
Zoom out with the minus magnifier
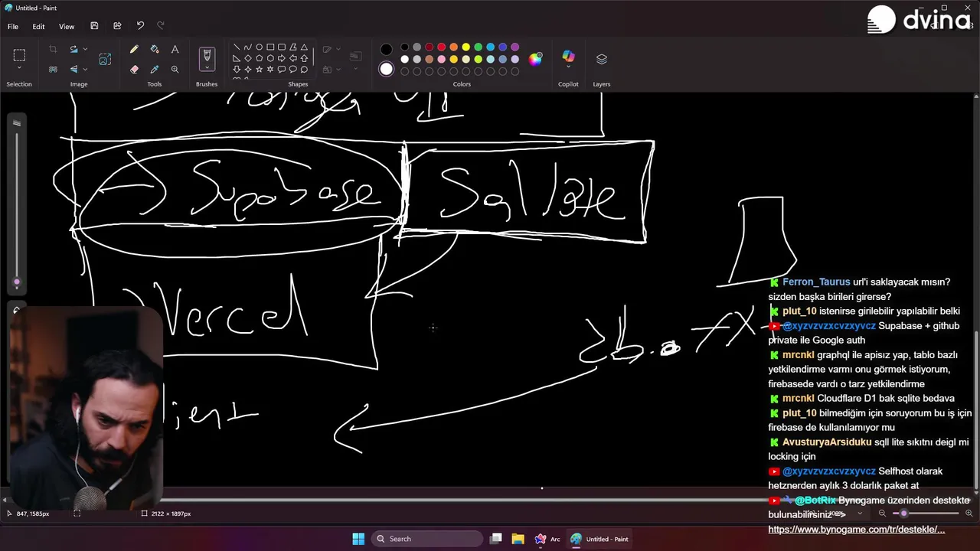pos(882,514)
